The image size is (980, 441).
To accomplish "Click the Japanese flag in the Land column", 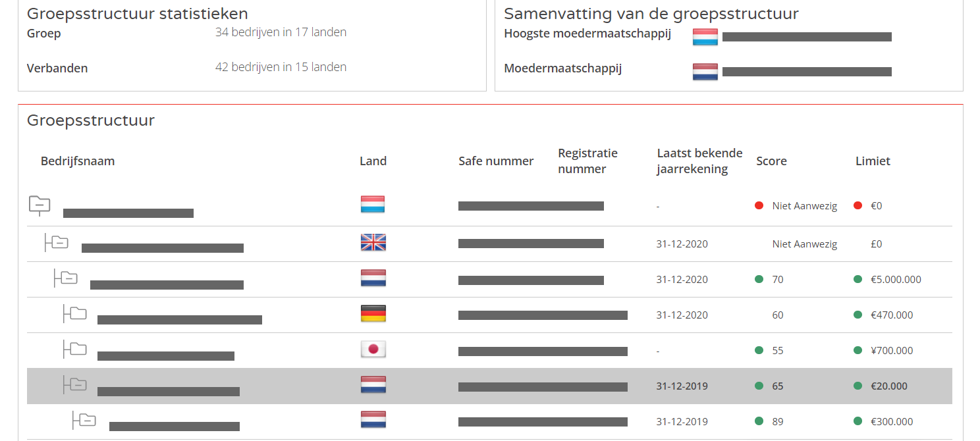I will pos(373,350).
